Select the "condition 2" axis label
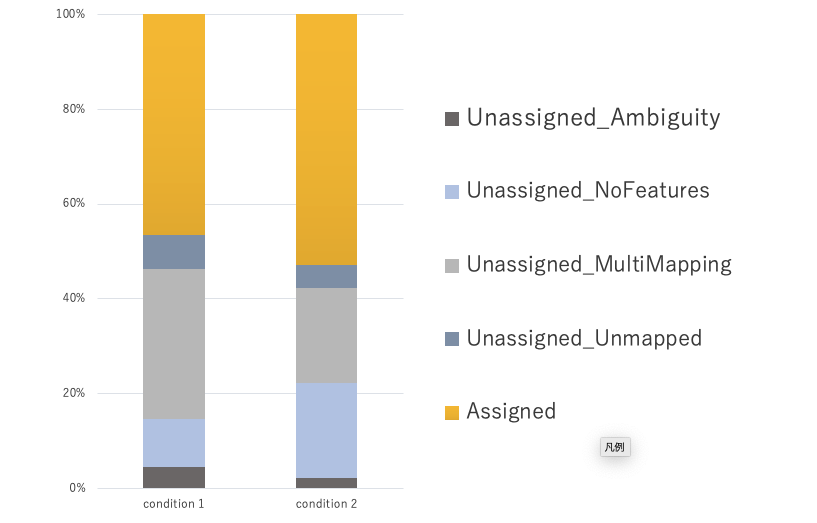Viewport: 817px width, 523px height. coord(326,504)
